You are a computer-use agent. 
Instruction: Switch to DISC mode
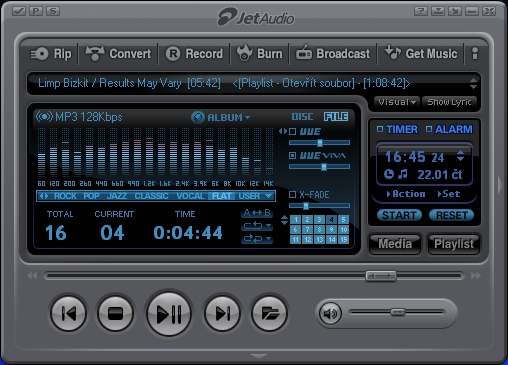[x=302, y=117]
